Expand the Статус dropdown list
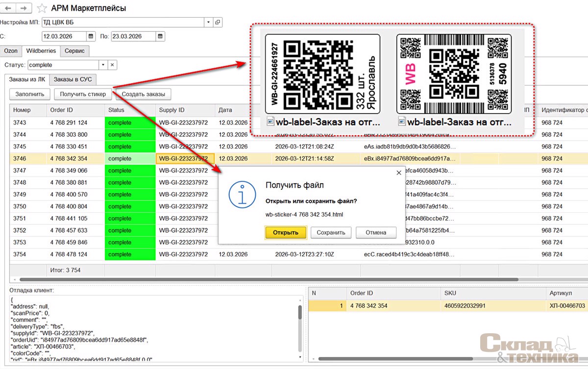This screenshot has width=588, height=369. click(102, 65)
